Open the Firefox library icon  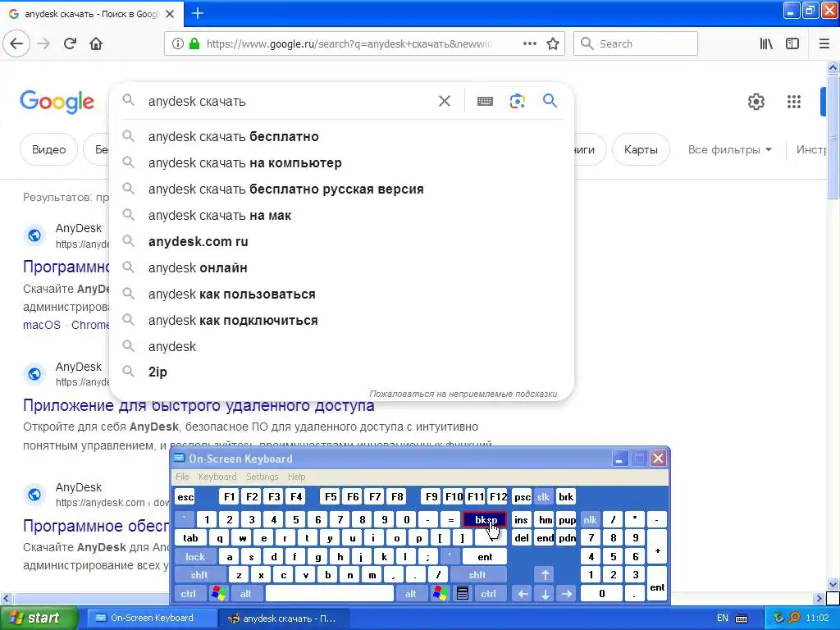[766, 44]
